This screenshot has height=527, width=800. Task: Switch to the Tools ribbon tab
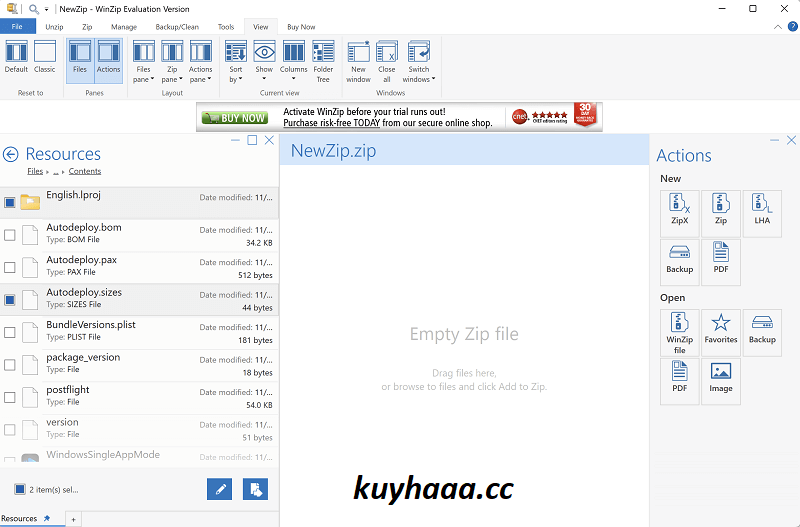226,27
